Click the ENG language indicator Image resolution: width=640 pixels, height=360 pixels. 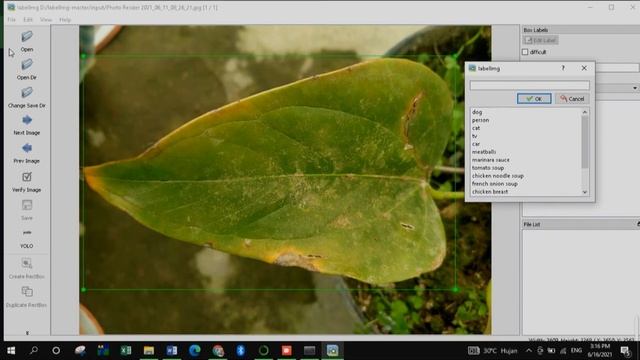pos(576,350)
